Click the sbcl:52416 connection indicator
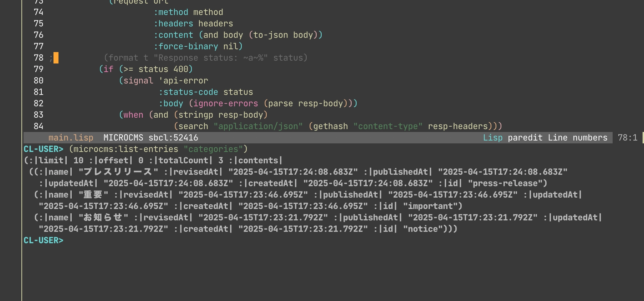 click(x=173, y=138)
